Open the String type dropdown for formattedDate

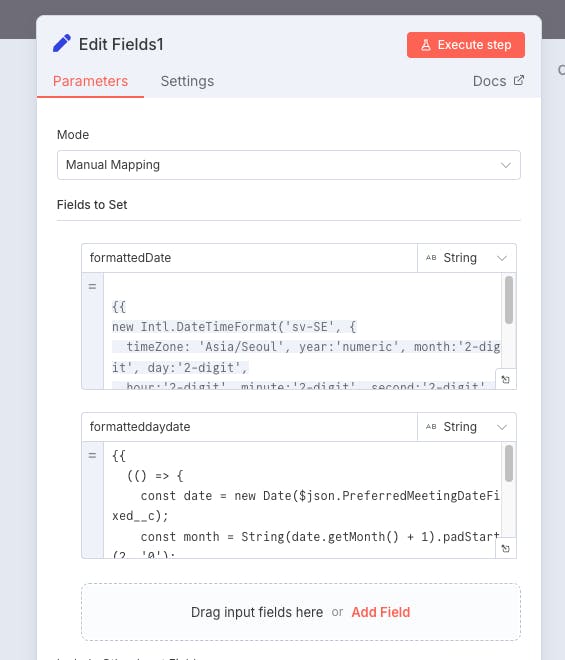coord(466,258)
